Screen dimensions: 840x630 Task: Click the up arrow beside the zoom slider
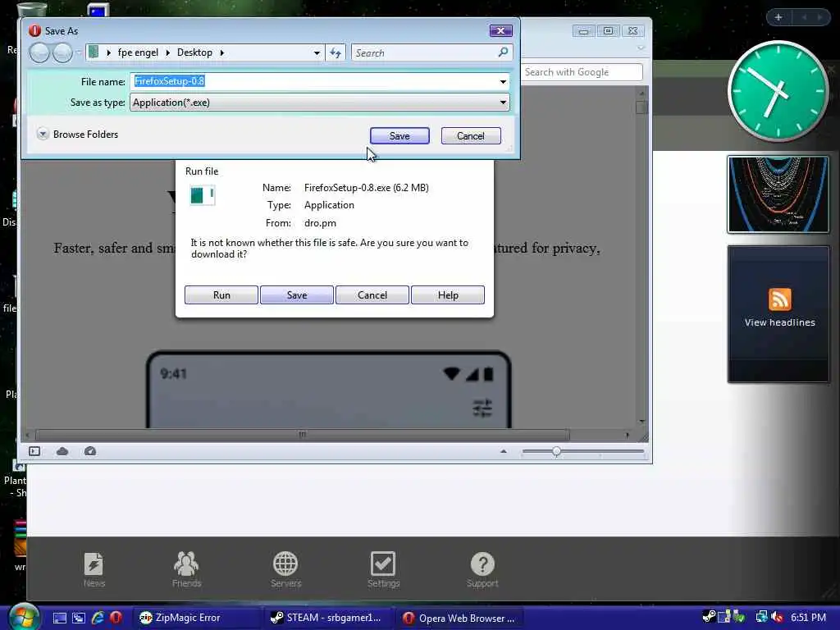click(503, 452)
